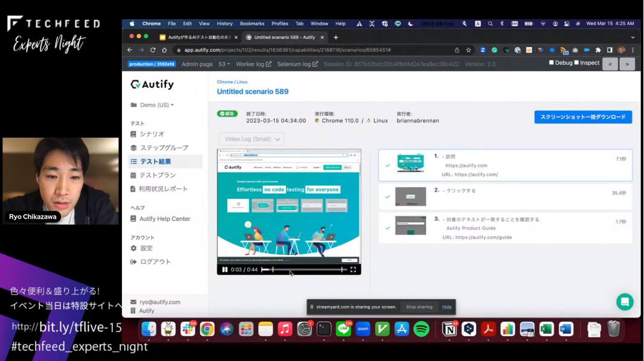Open the Video Log (Small) dropdown

[251, 139]
